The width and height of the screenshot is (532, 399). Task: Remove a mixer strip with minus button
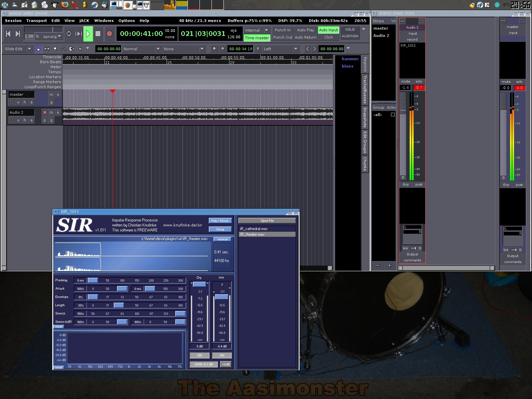pos(377,265)
